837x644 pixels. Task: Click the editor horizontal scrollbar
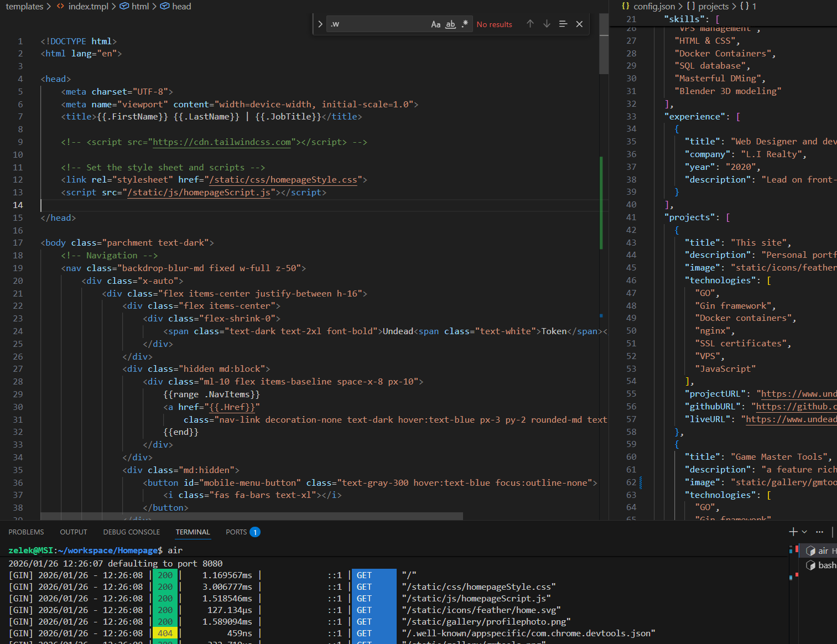tap(252, 516)
